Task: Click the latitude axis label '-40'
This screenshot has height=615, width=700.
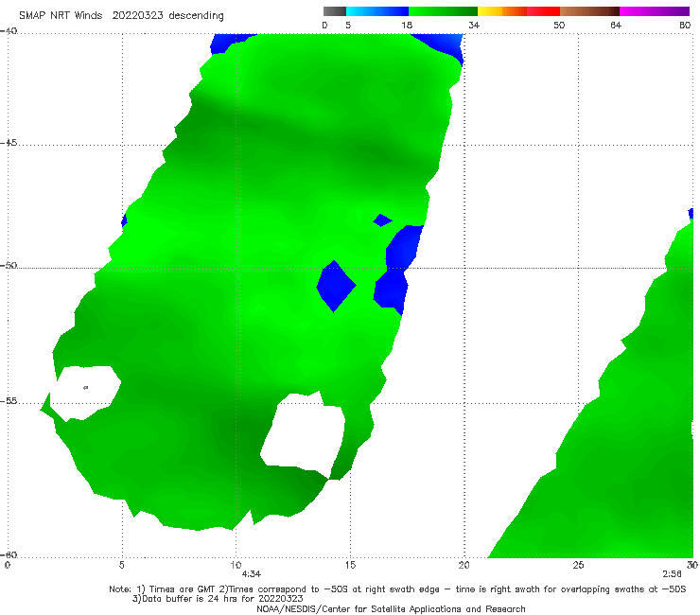Action: click(x=9, y=31)
